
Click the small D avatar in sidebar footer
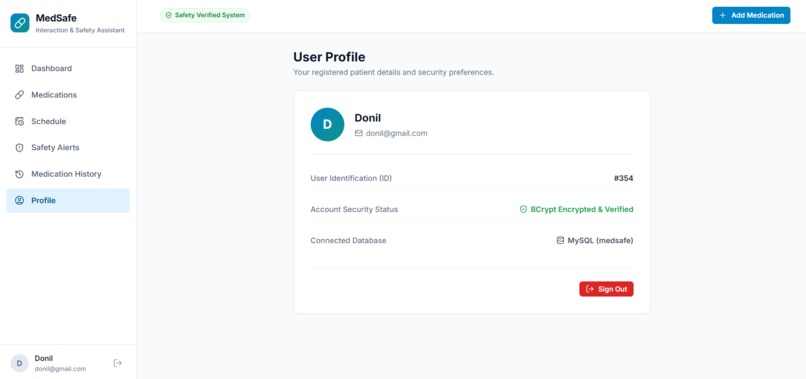coord(20,363)
